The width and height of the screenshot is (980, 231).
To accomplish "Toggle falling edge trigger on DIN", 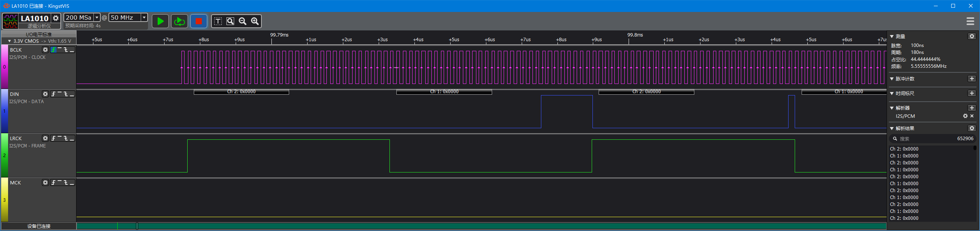I will tap(66, 94).
